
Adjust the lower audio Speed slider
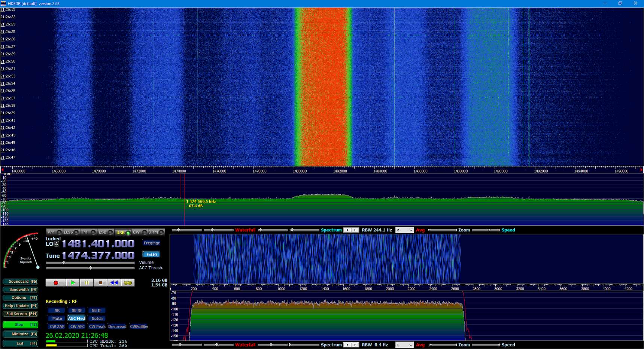[486, 345]
